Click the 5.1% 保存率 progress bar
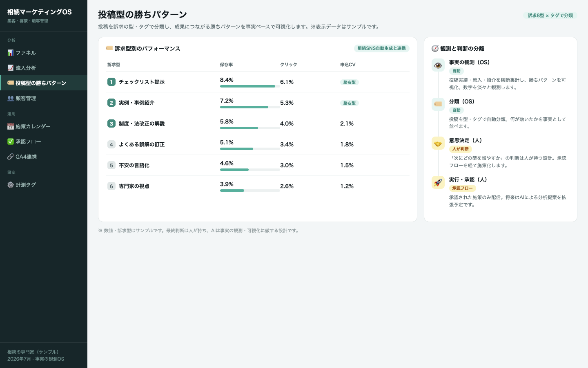This screenshot has width=588, height=368. [250, 149]
